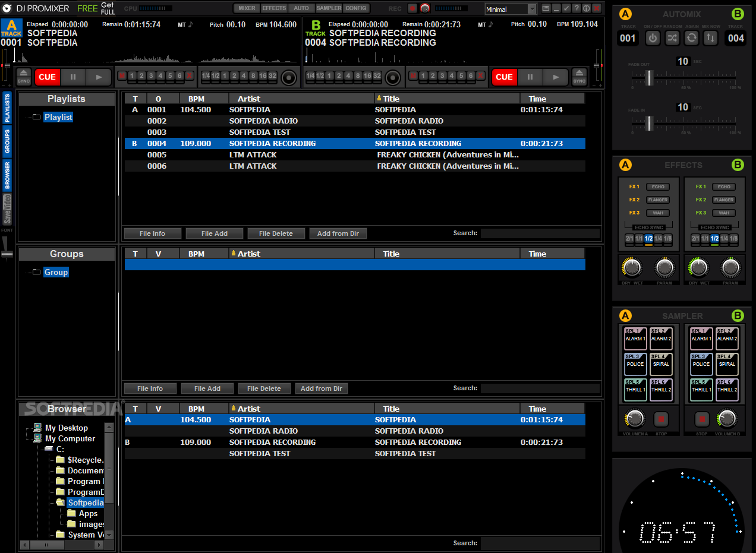Click the music note MT icon on deck A
The width and height of the screenshot is (756, 553).
pos(190,24)
